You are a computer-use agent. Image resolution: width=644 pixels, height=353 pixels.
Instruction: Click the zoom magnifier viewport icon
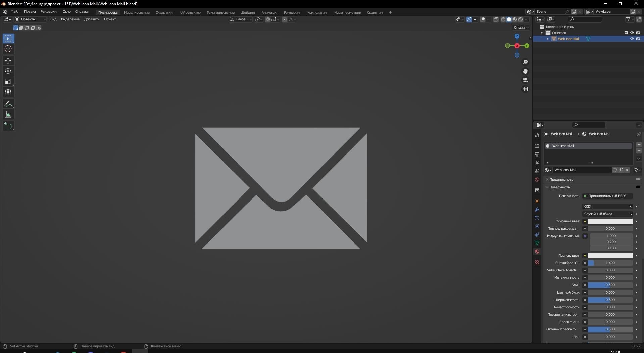point(525,62)
